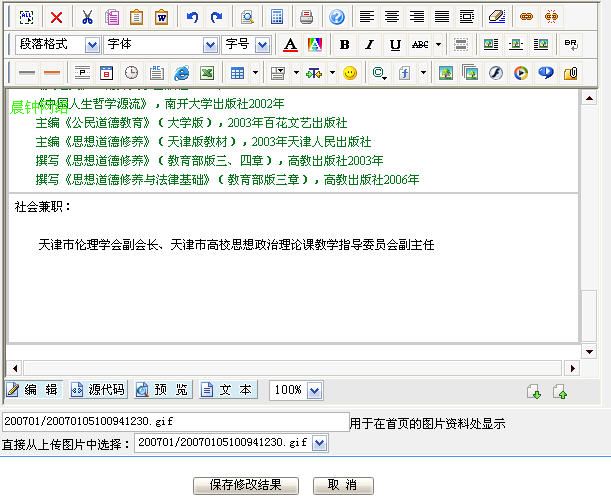Switch to the 预览 preview tab
Image resolution: width=611 pixels, height=503 pixels.
[162, 390]
